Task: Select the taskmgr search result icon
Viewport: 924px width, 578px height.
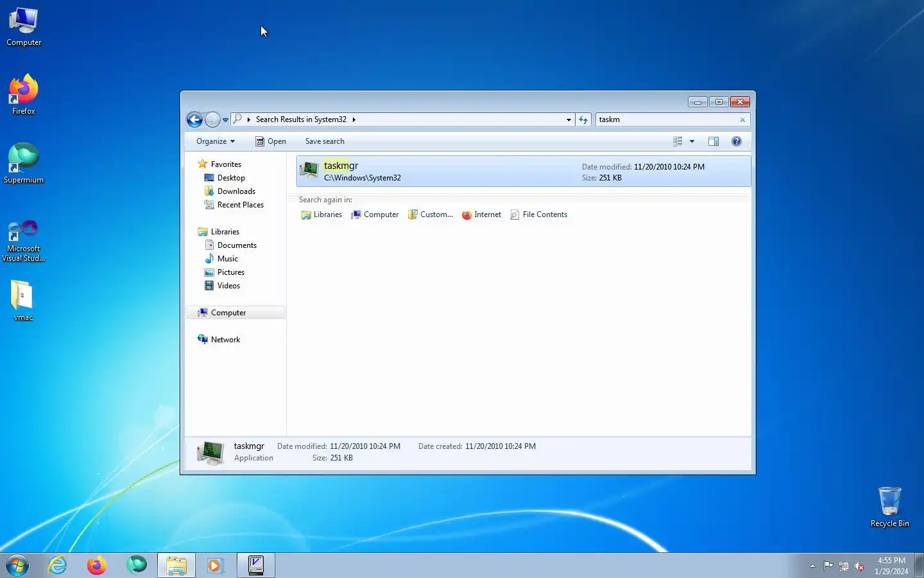Action: [x=309, y=170]
